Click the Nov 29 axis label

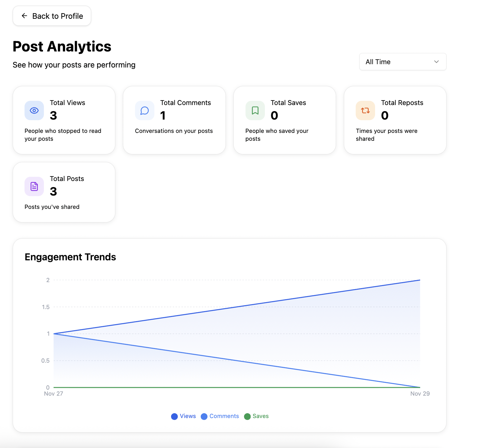click(x=420, y=394)
